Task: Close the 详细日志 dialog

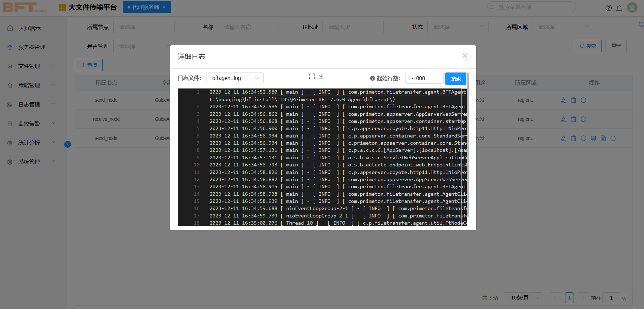Action: click(465, 56)
